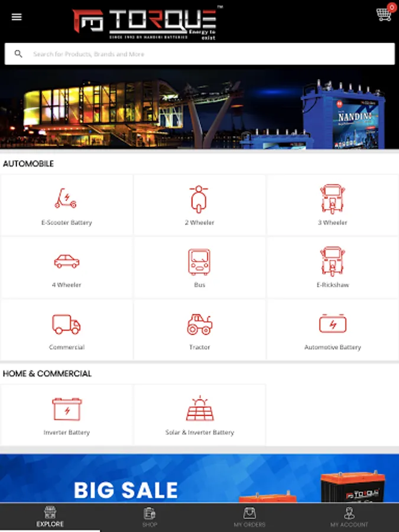Choose the Commercial truck icon
This screenshot has width=399, height=532.
coord(66,325)
